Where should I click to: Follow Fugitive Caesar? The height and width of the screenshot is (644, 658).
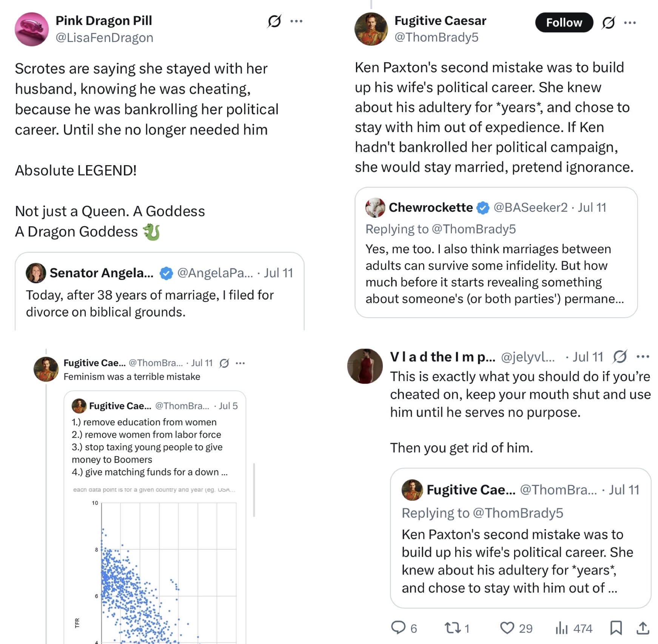[x=564, y=23]
